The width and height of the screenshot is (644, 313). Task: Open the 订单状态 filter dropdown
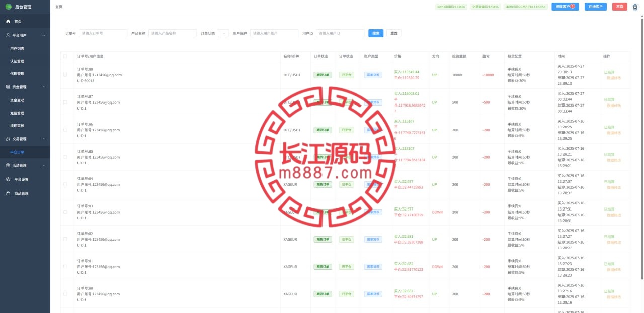[223, 33]
